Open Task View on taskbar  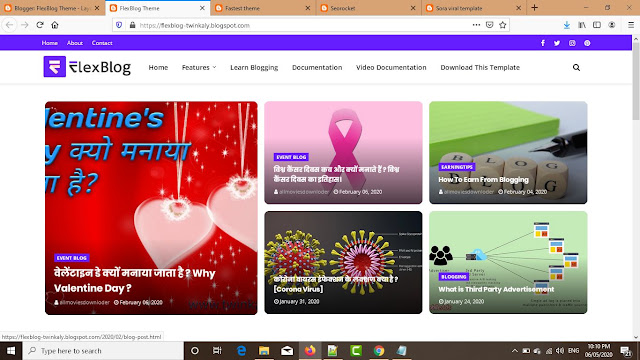217,351
